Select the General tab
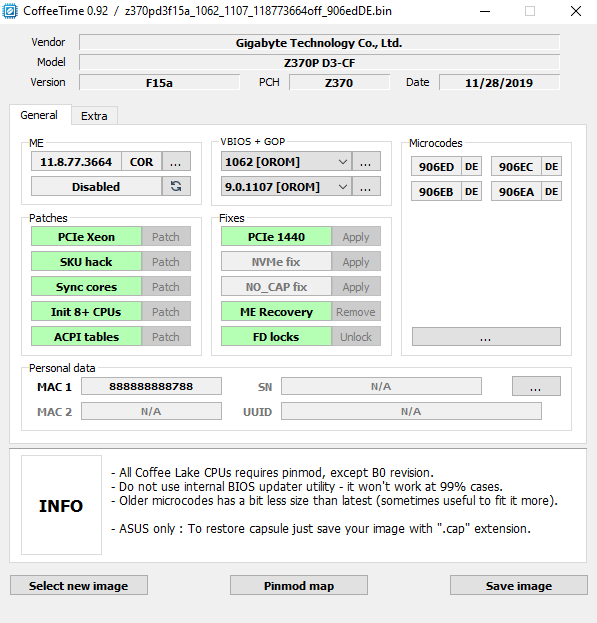This screenshot has height=623, width=597. click(x=39, y=115)
